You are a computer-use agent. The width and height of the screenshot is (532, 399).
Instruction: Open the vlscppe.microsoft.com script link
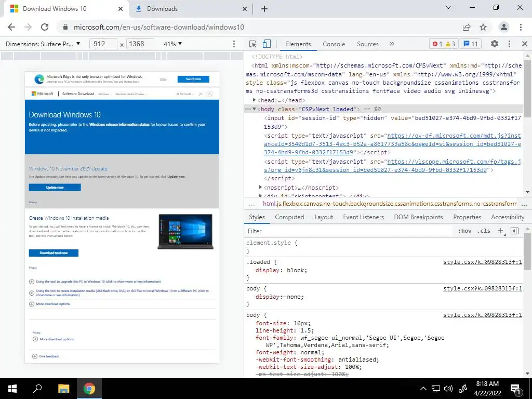[x=392, y=166]
